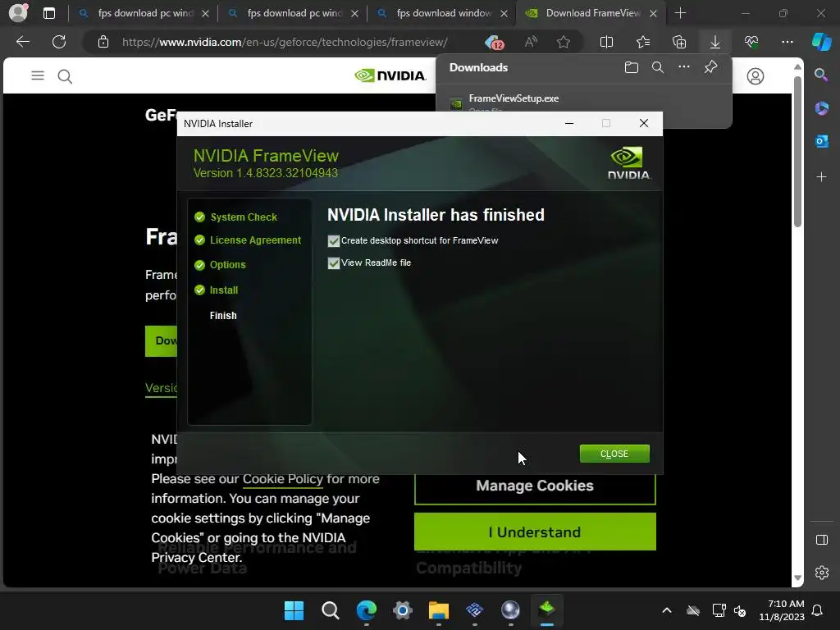
Task: Open File Explorer from taskbar
Action: 438,610
